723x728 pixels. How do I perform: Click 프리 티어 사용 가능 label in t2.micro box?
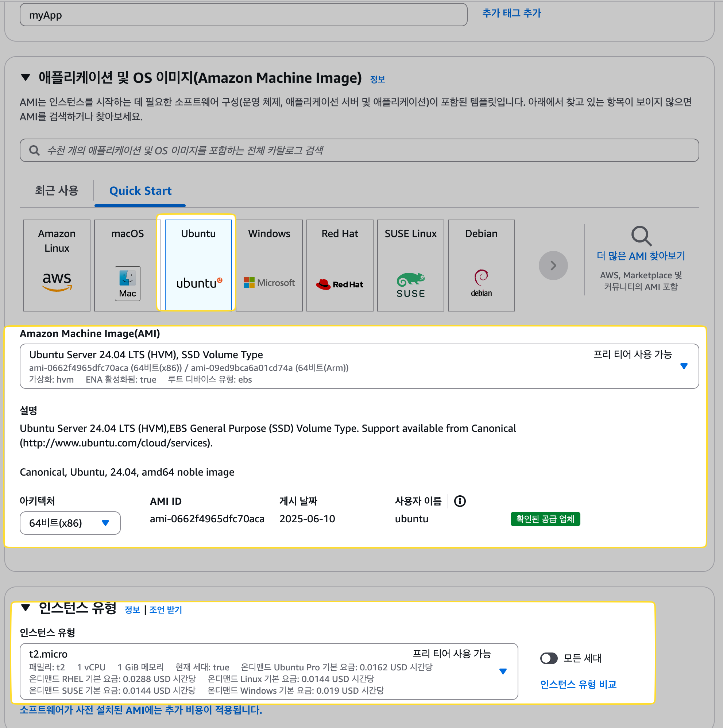[x=452, y=654]
